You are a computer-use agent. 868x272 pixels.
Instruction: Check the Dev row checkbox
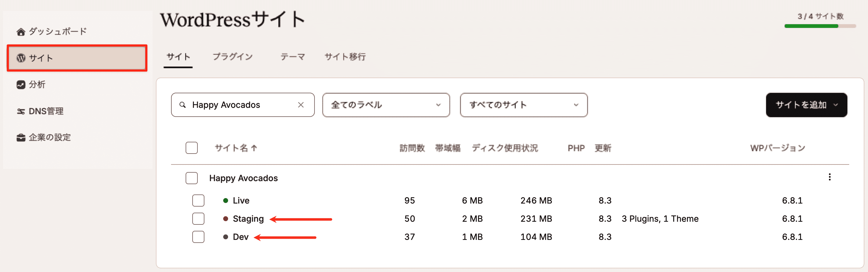pos(198,237)
